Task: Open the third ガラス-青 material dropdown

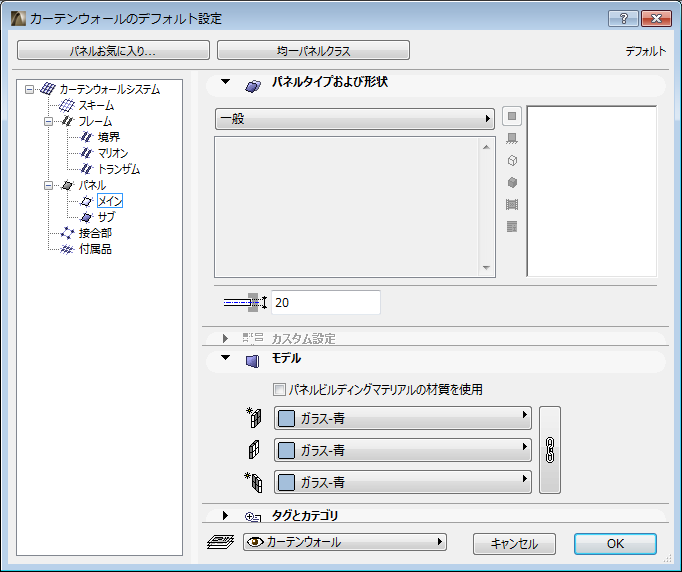Action: 403,482
